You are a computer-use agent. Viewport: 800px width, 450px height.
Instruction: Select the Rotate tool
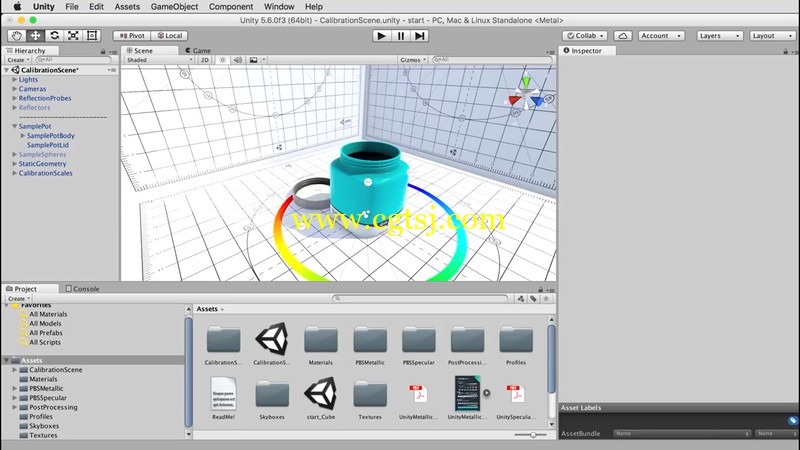[54, 36]
